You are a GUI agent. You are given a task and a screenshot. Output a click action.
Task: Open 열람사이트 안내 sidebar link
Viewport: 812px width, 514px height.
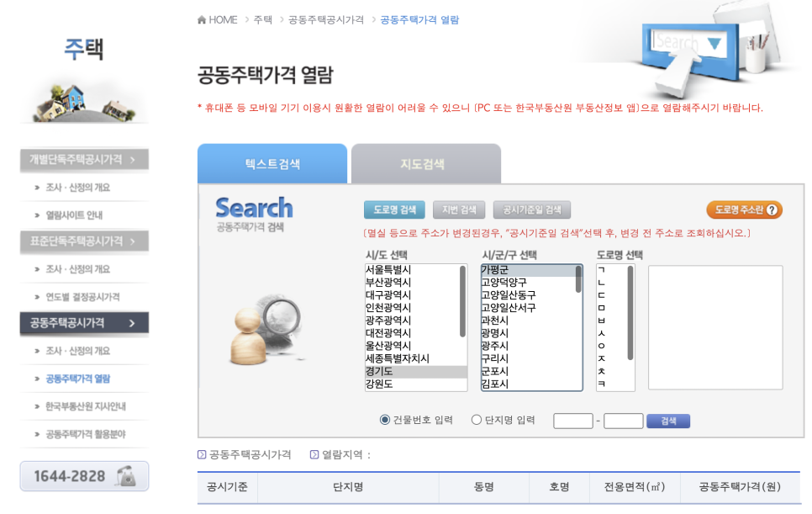pyautogui.click(x=74, y=215)
